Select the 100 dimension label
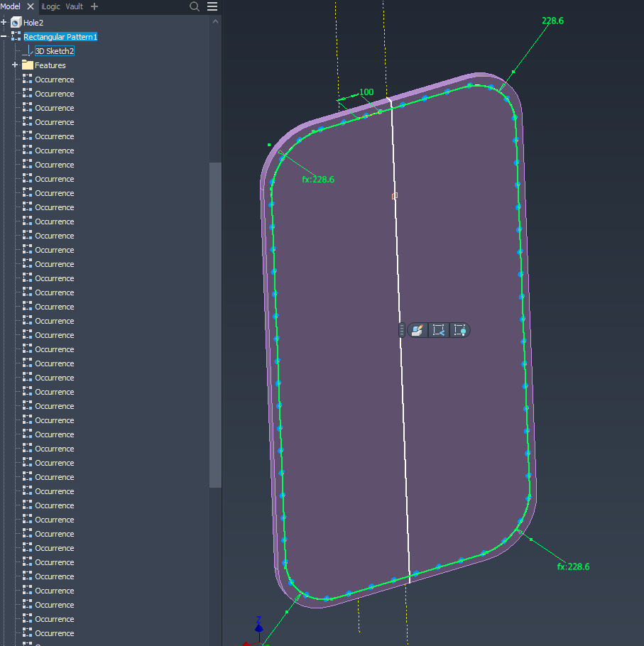This screenshot has width=644, height=646. (x=366, y=92)
